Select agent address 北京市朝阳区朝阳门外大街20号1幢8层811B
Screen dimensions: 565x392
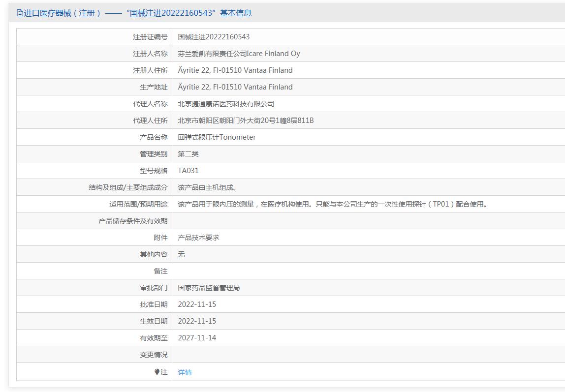[246, 121]
